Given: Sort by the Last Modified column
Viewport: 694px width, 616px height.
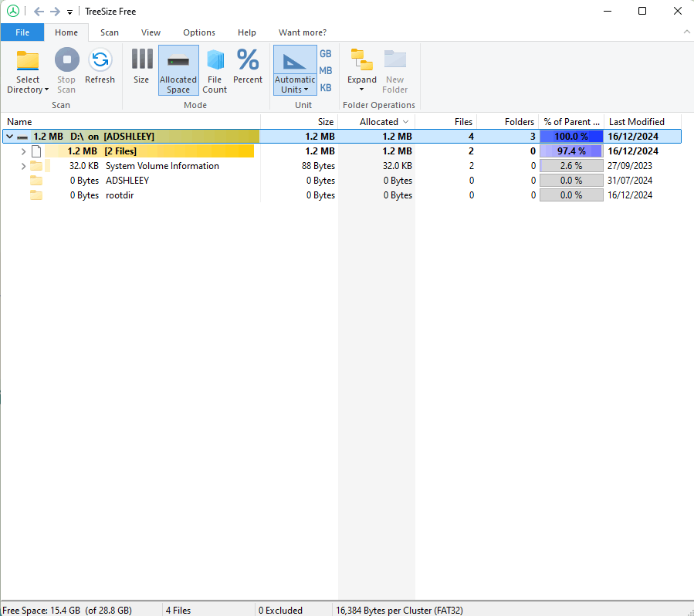Looking at the screenshot, I should pyautogui.click(x=642, y=122).
